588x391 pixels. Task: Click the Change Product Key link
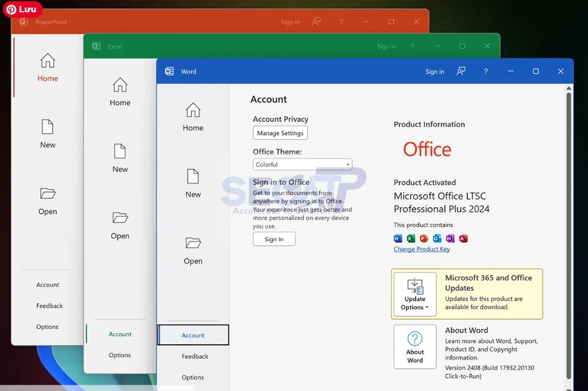click(x=422, y=249)
